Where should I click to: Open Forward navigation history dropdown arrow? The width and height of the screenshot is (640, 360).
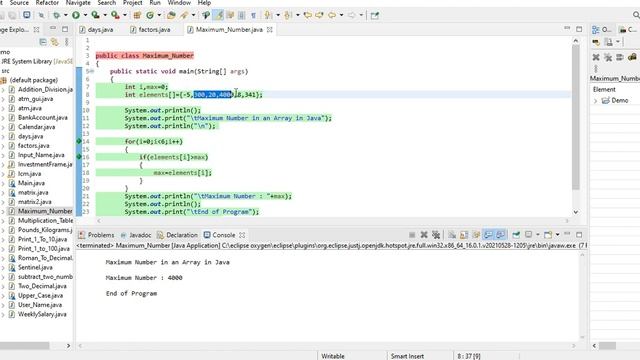361,16
